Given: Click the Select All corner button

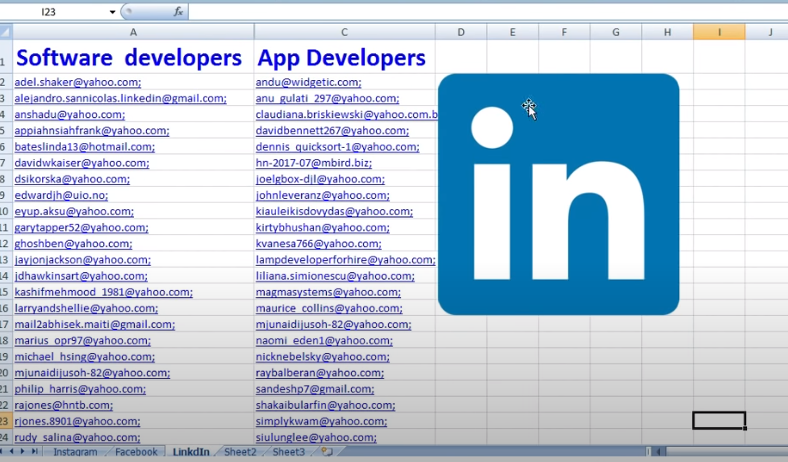Looking at the screenshot, I should [6, 32].
